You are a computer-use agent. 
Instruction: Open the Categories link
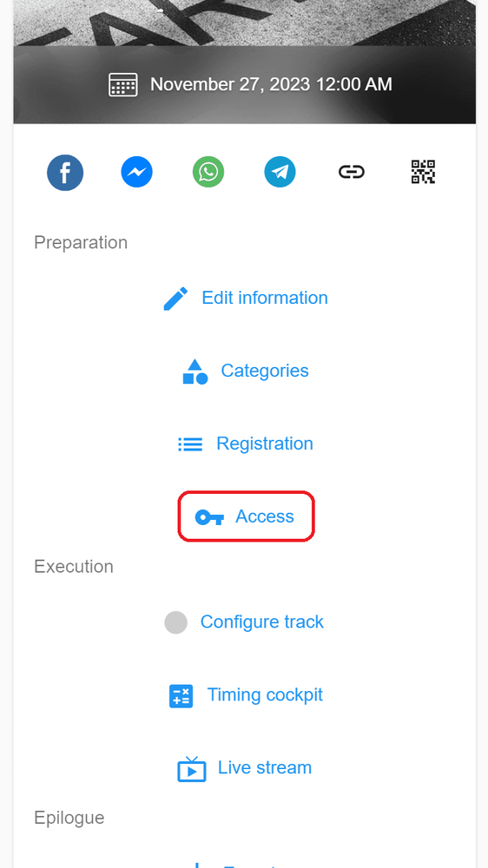point(265,371)
